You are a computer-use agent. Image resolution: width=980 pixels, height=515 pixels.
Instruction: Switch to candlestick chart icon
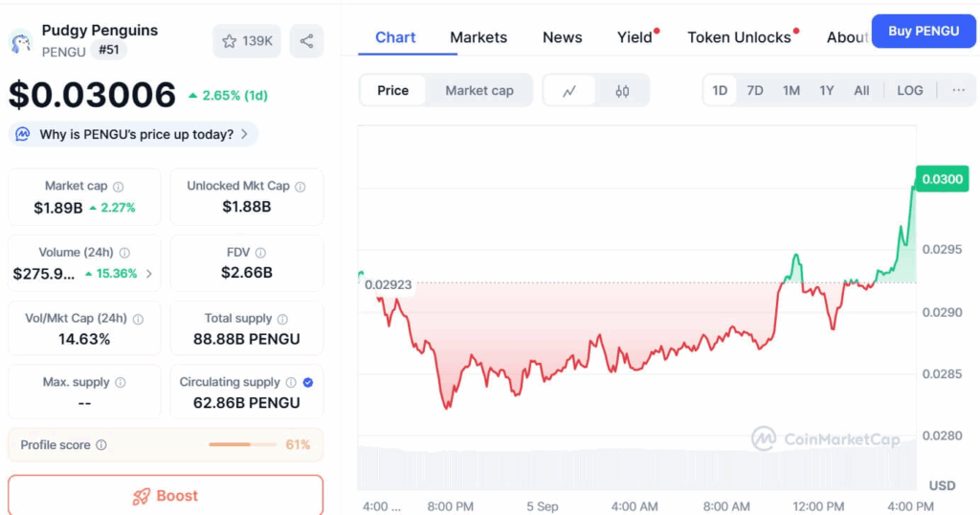(x=622, y=91)
